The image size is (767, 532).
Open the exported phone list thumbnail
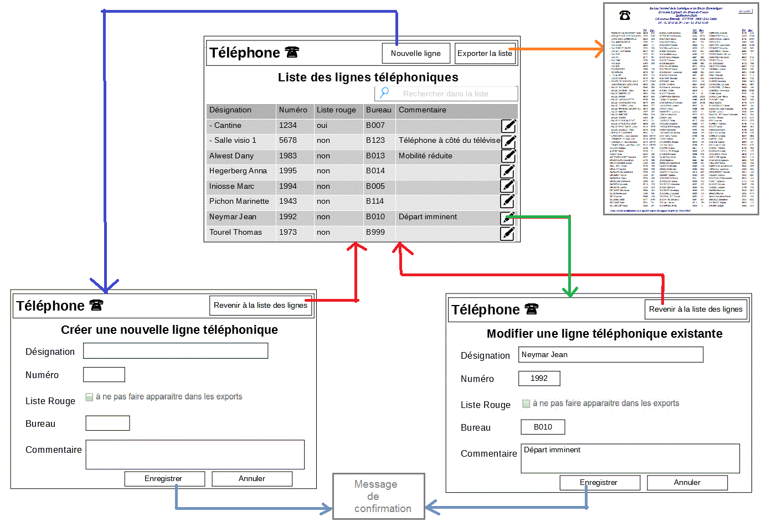(681, 109)
